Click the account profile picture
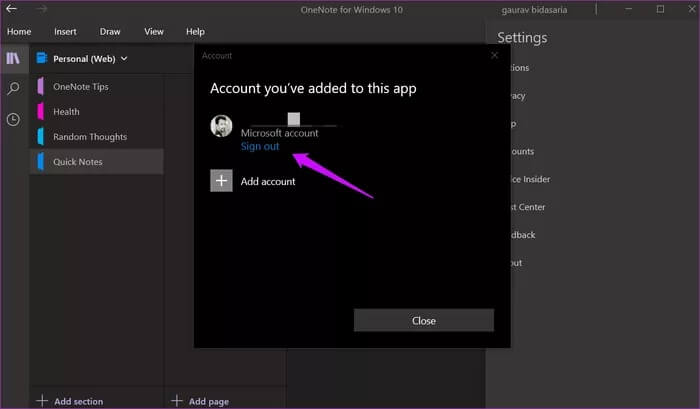700x409 pixels. pos(221,126)
